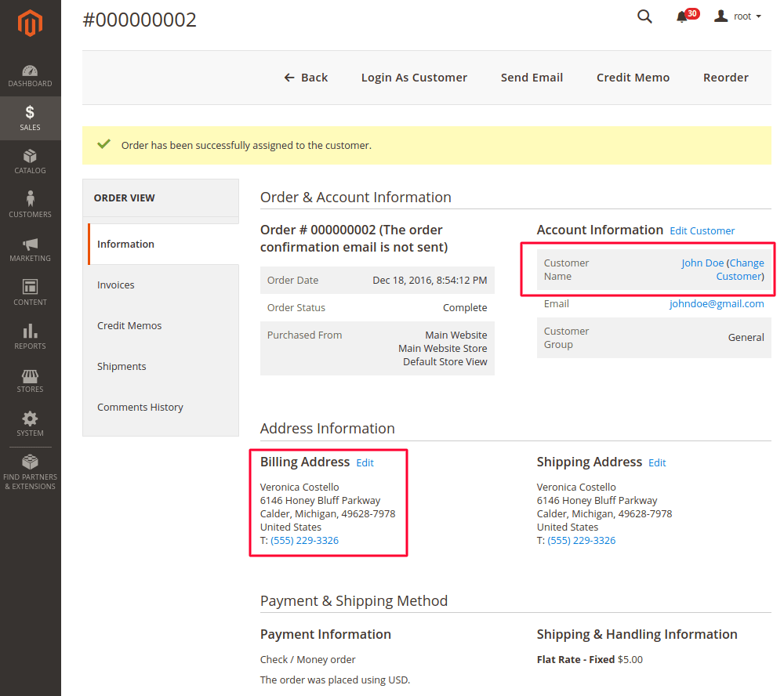
Task: Click the order number #000000002 heading
Action: click(140, 20)
